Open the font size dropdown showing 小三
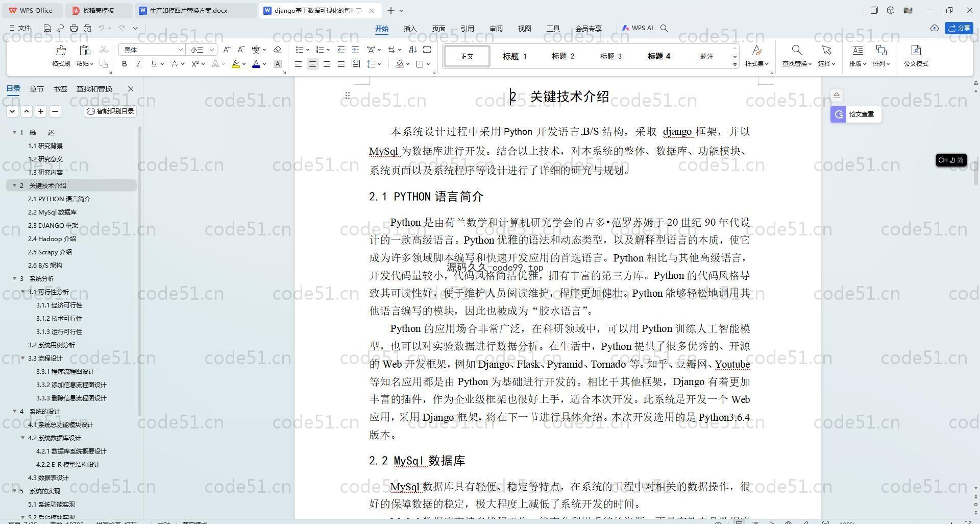 point(203,50)
